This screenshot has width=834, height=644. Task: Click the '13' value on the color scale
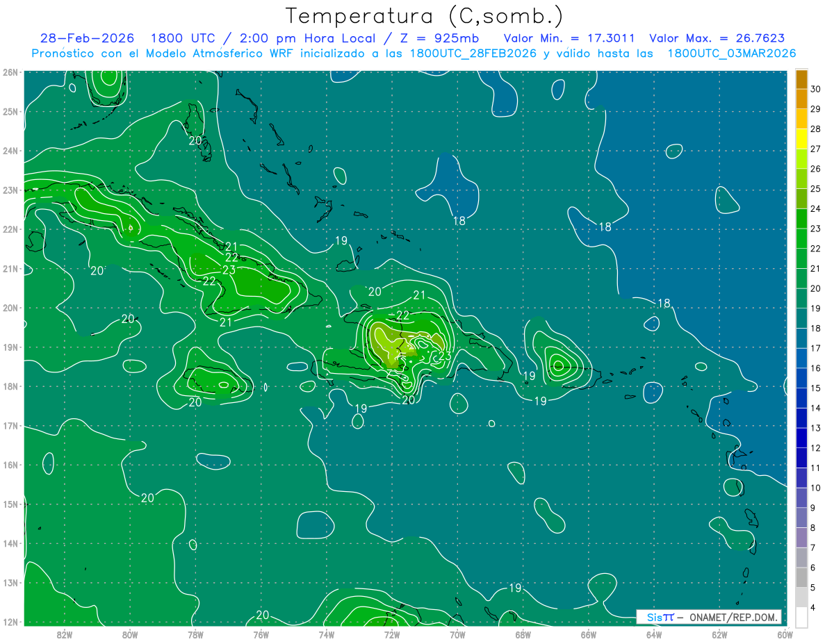pyautogui.click(x=815, y=428)
